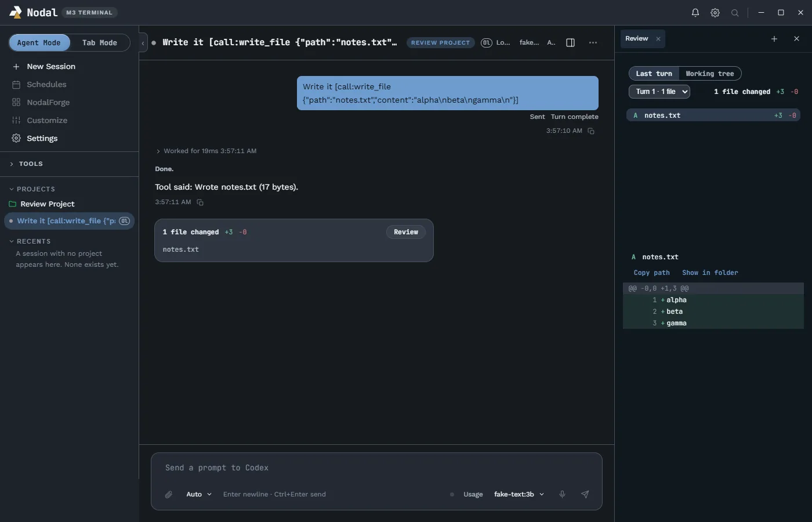Open the fake-text:3b model dropdown
This screenshot has height=522, width=812.
tap(519, 495)
